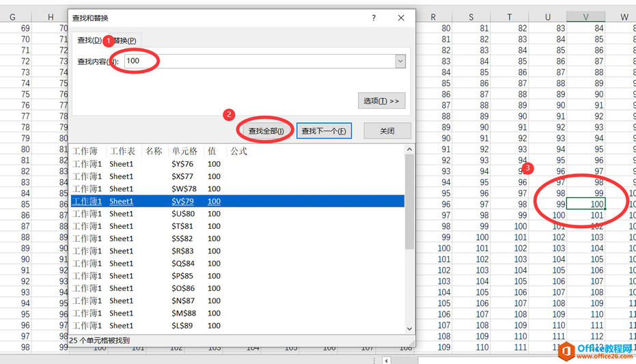Sort results by the 单元格 column header
The height and width of the screenshot is (364, 636).
pyautogui.click(x=184, y=151)
